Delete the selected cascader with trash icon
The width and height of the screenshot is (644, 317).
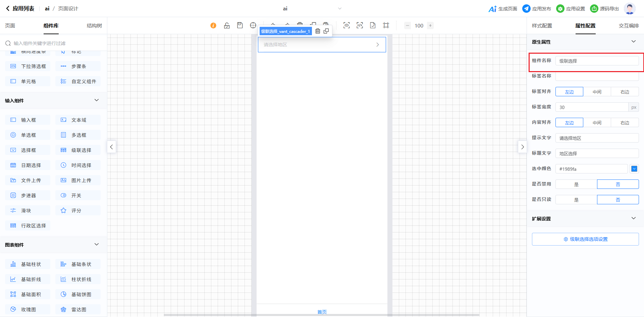318,31
